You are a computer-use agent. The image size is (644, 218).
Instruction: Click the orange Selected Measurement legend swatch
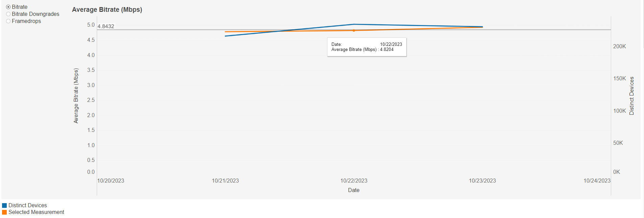point(4,212)
